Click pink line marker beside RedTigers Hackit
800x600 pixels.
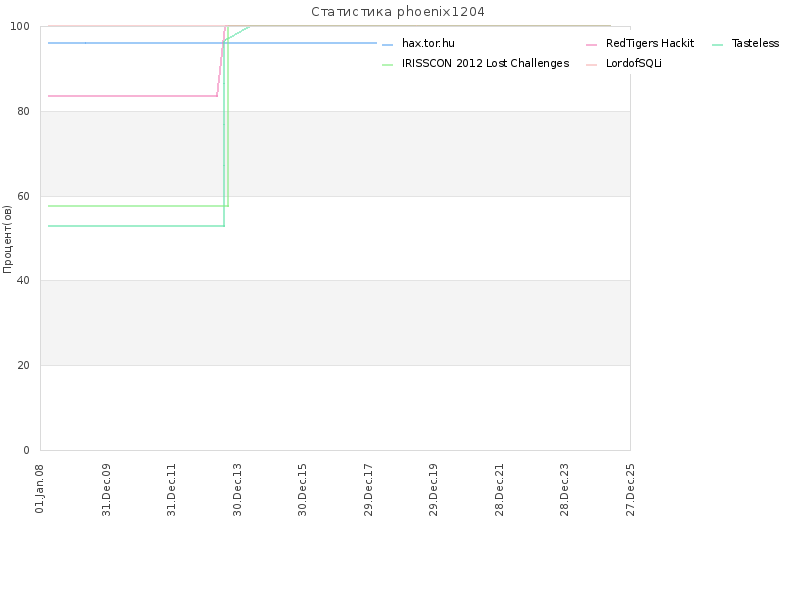click(x=591, y=45)
